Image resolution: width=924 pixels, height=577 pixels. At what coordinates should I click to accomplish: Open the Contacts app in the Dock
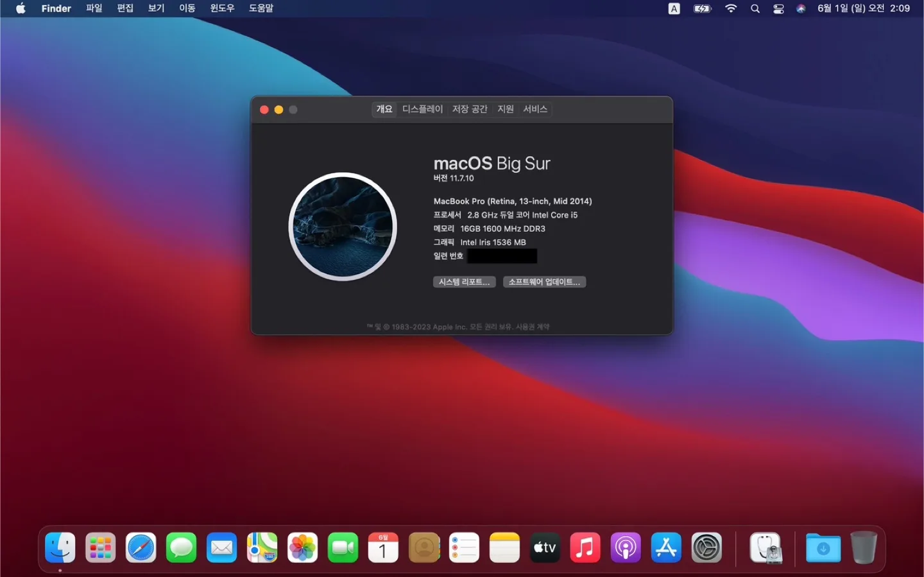click(424, 547)
